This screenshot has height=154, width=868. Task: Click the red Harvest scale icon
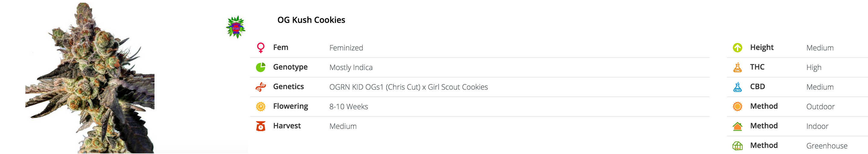pyautogui.click(x=260, y=126)
